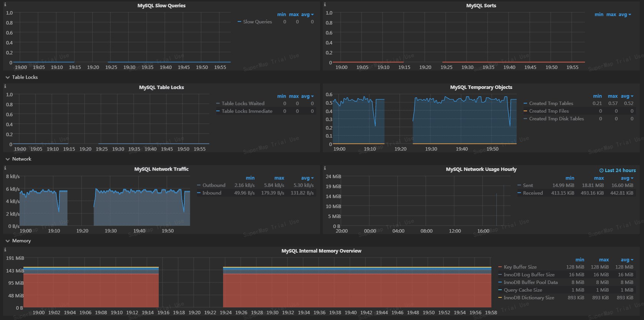Toggle InnoDB Dictionary Size series
The height and width of the screenshot is (320, 644).
(529, 298)
